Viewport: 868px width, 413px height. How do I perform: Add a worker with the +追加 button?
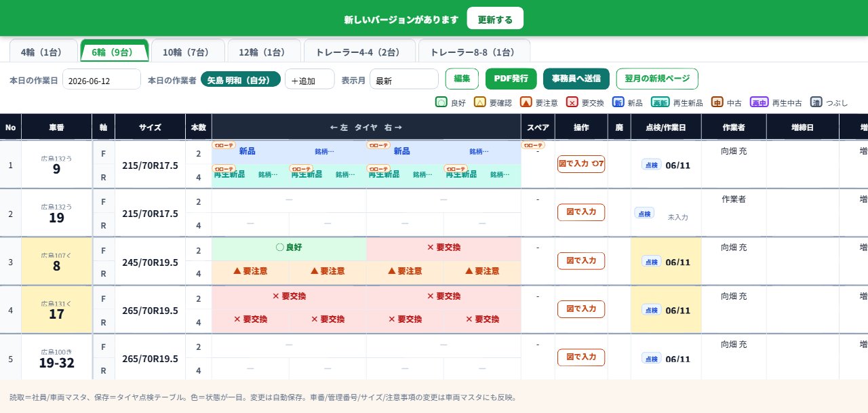click(x=310, y=79)
